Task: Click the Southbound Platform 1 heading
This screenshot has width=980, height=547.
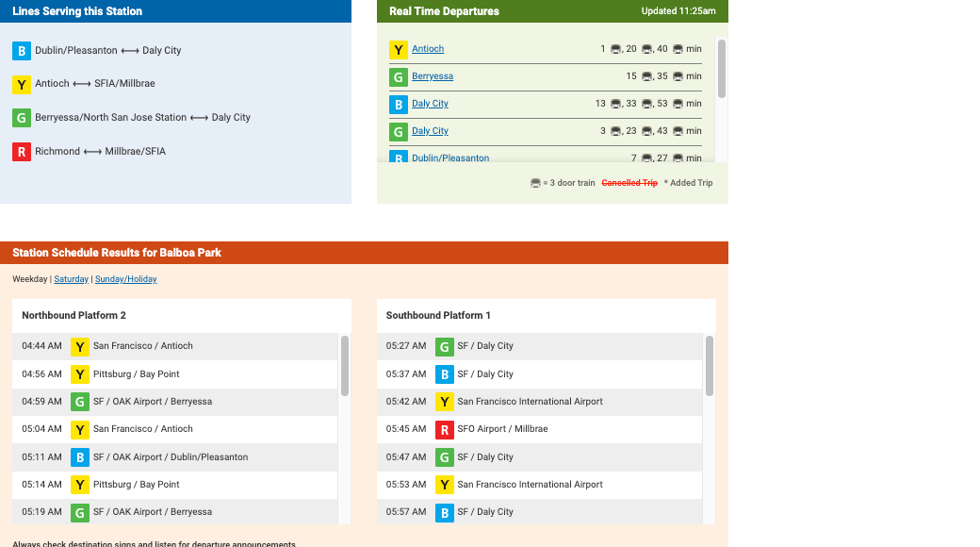Action: [x=438, y=315]
